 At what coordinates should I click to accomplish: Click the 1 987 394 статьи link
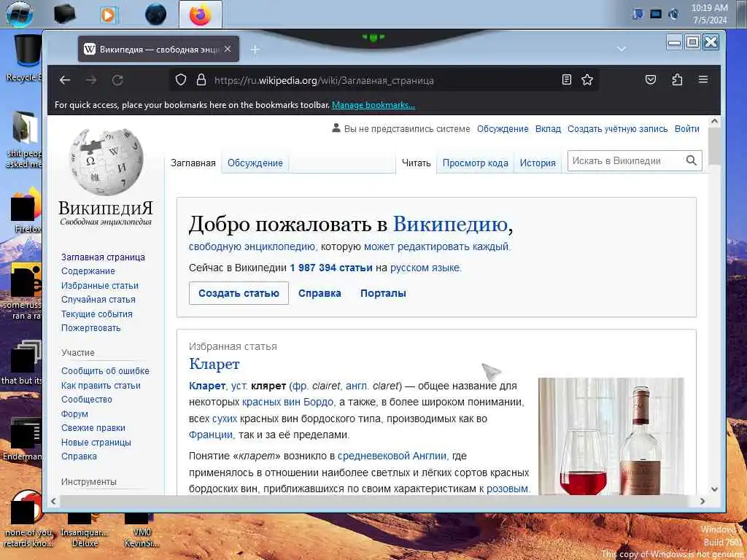coord(331,268)
